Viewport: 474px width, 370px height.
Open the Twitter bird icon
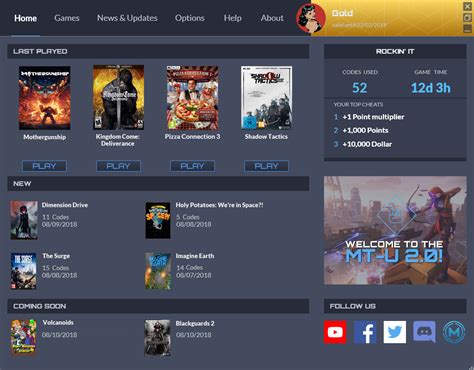395,332
